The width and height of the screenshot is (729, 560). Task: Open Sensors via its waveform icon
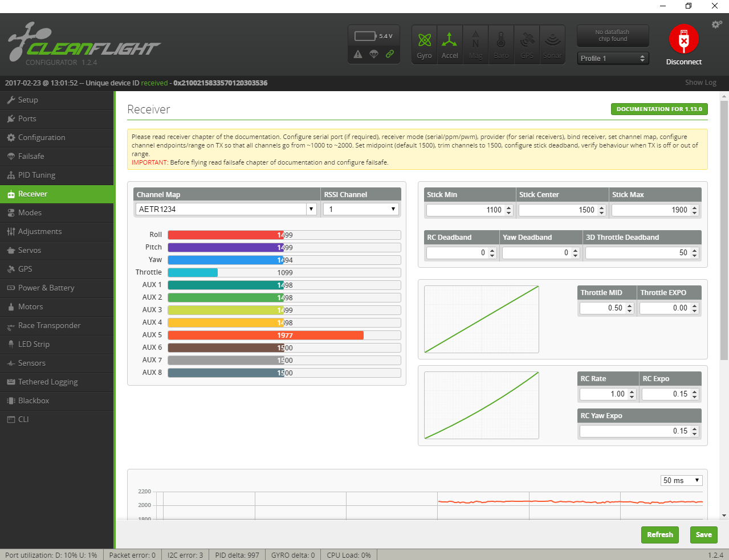coord(11,363)
